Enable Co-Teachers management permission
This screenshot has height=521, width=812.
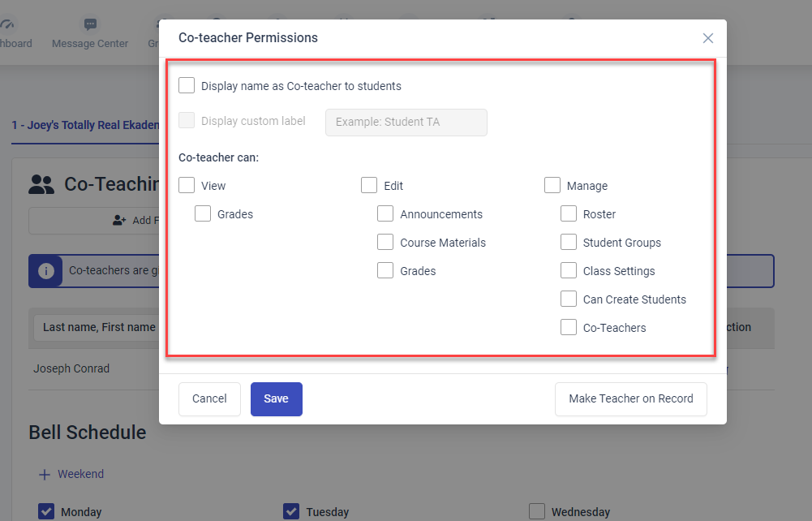(569, 328)
